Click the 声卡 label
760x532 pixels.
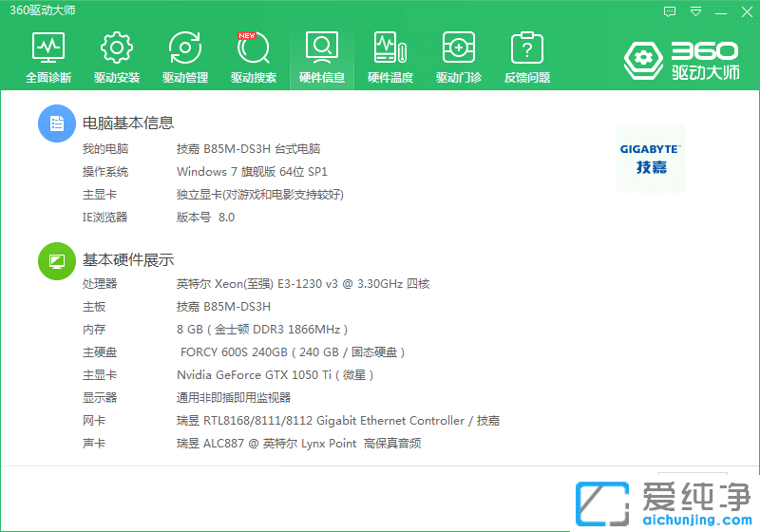94,444
